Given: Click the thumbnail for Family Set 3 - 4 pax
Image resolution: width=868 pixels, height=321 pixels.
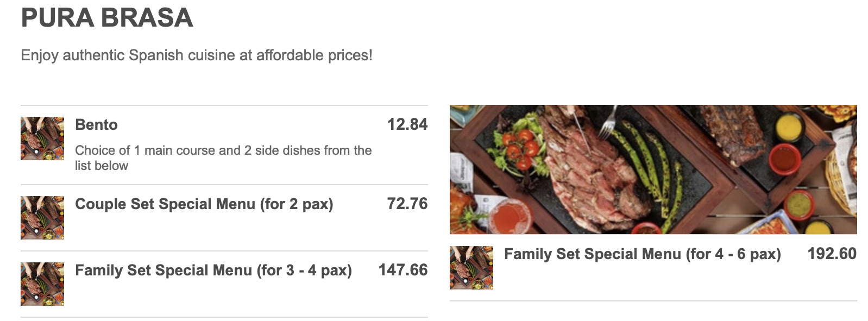Looking at the screenshot, I should [x=42, y=284].
